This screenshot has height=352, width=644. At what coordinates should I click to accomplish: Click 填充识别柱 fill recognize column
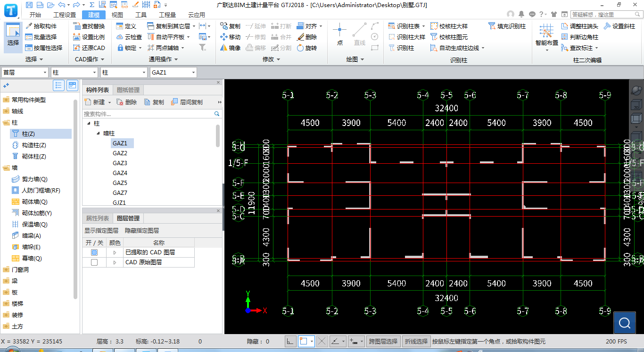(x=507, y=26)
